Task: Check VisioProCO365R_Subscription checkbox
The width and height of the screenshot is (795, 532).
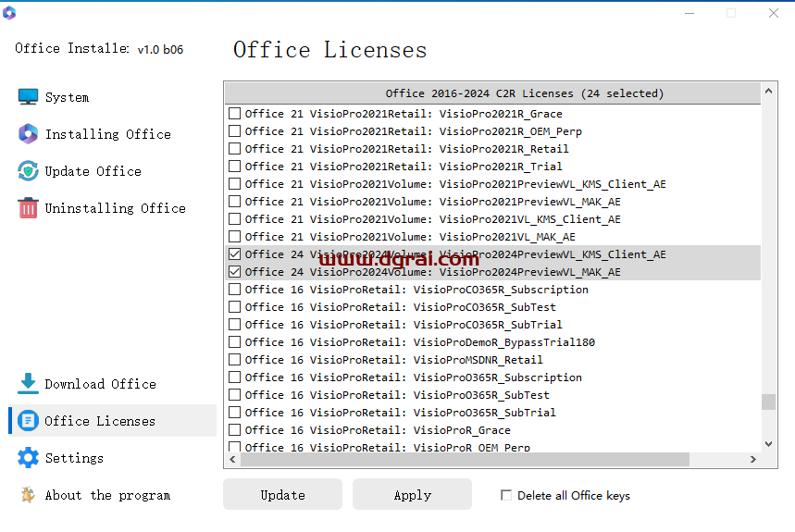Action: [x=234, y=290]
